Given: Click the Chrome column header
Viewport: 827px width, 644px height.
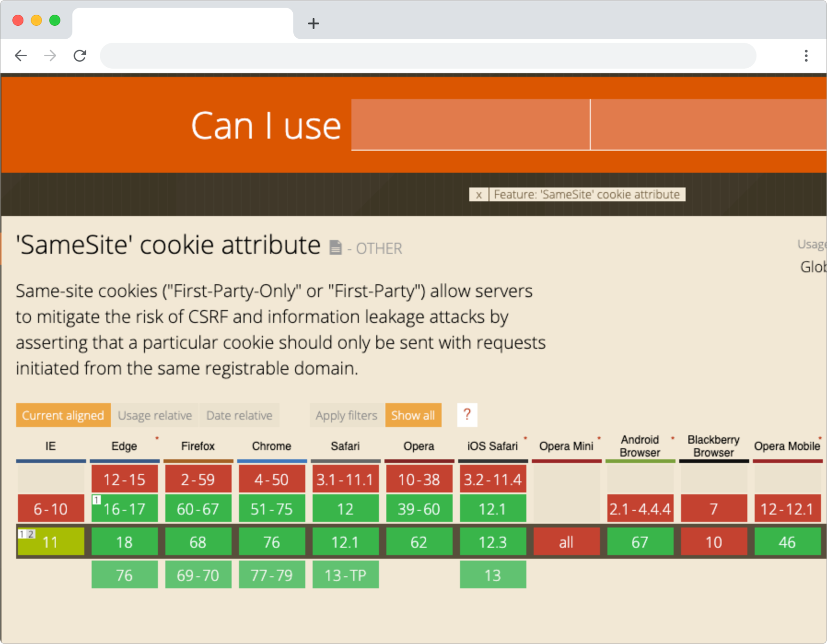Looking at the screenshot, I should 272,447.
